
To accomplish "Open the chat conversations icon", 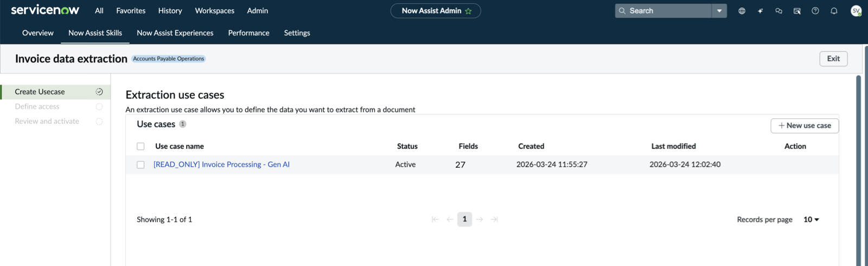I will click(x=778, y=11).
